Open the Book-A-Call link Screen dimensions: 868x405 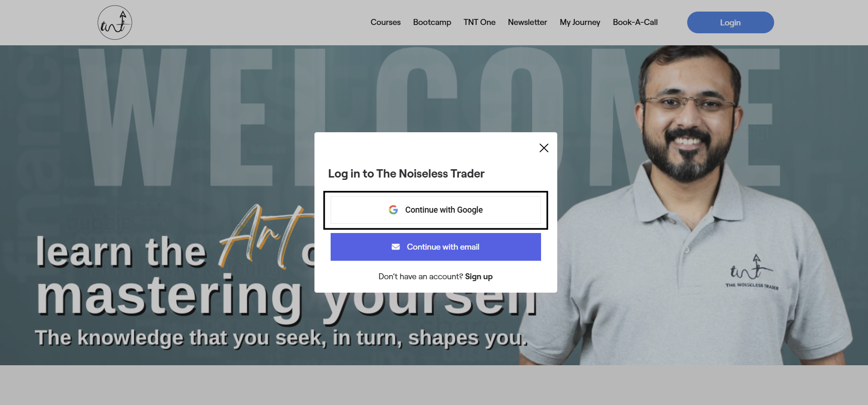pyautogui.click(x=635, y=22)
